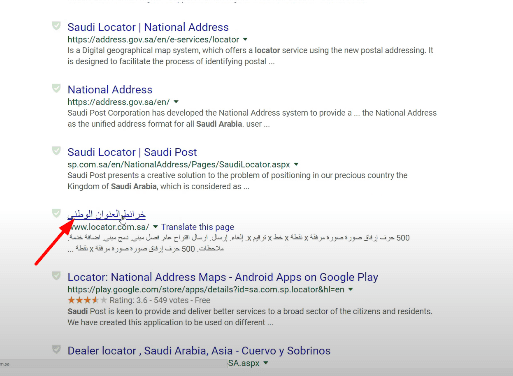Click snippet beginning 'Saudi Post presents a creative solution'
This screenshot has height=376, width=513.
(237, 181)
